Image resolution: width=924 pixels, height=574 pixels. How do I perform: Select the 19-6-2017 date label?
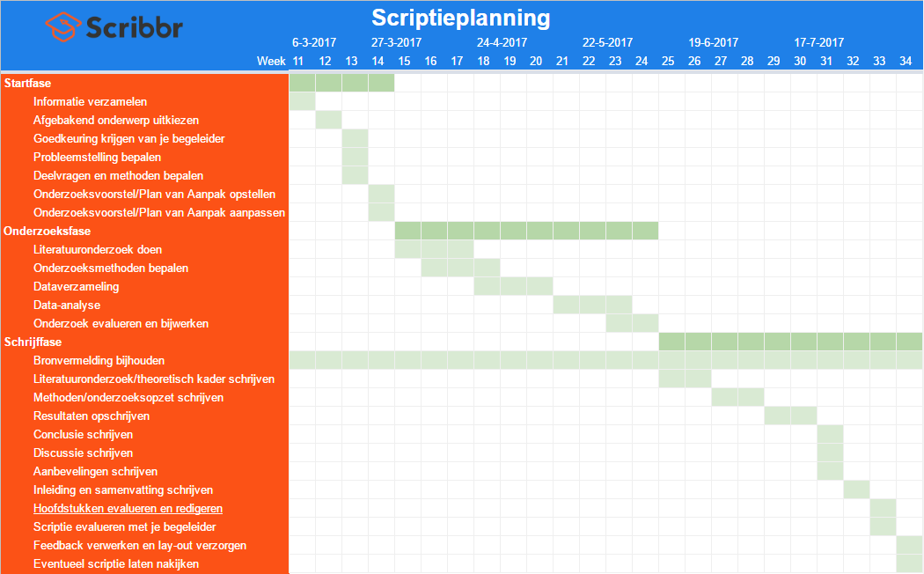(x=713, y=42)
